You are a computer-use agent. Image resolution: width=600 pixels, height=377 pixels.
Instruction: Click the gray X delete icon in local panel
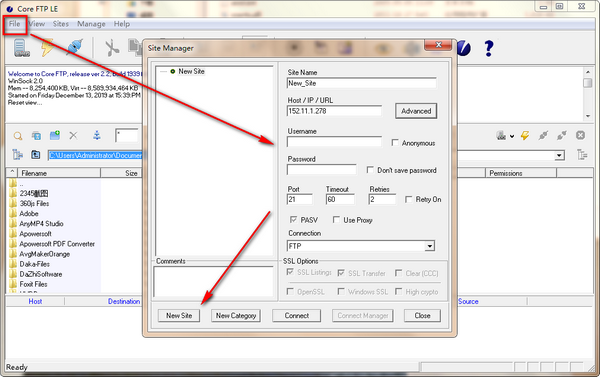tap(73, 135)
